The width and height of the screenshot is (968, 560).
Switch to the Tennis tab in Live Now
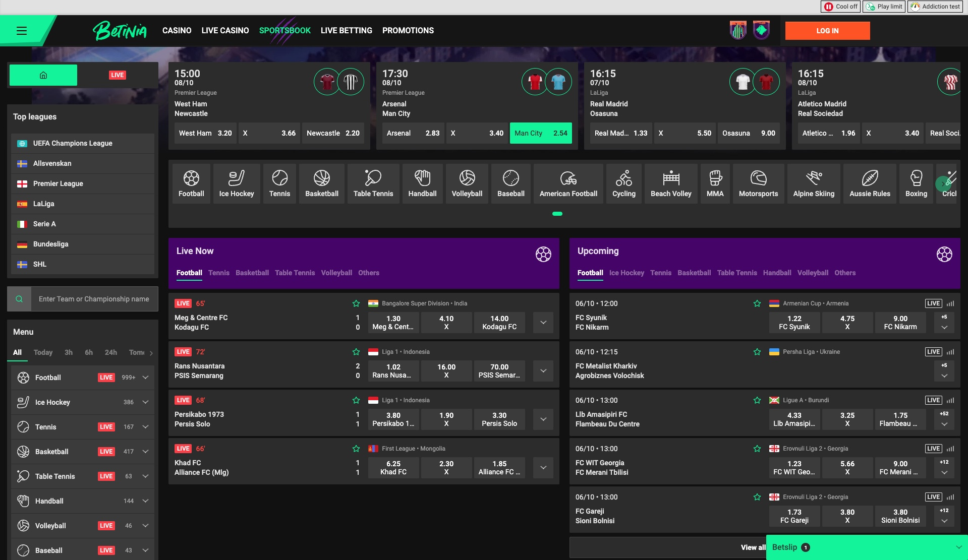coord(219,273)
